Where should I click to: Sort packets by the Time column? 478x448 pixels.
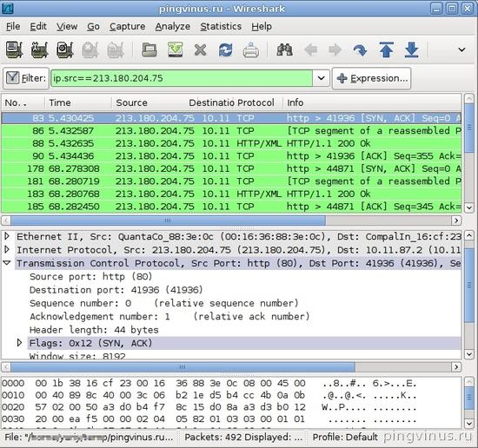coord(78,102)
